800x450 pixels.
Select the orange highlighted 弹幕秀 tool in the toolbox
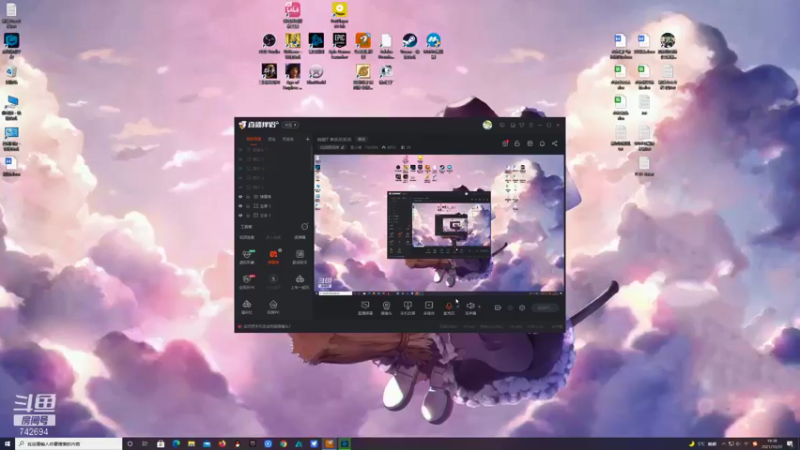tap(273, 257)
